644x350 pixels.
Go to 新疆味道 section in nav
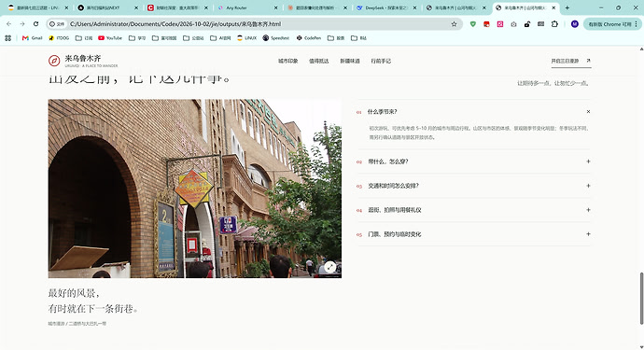349,61
